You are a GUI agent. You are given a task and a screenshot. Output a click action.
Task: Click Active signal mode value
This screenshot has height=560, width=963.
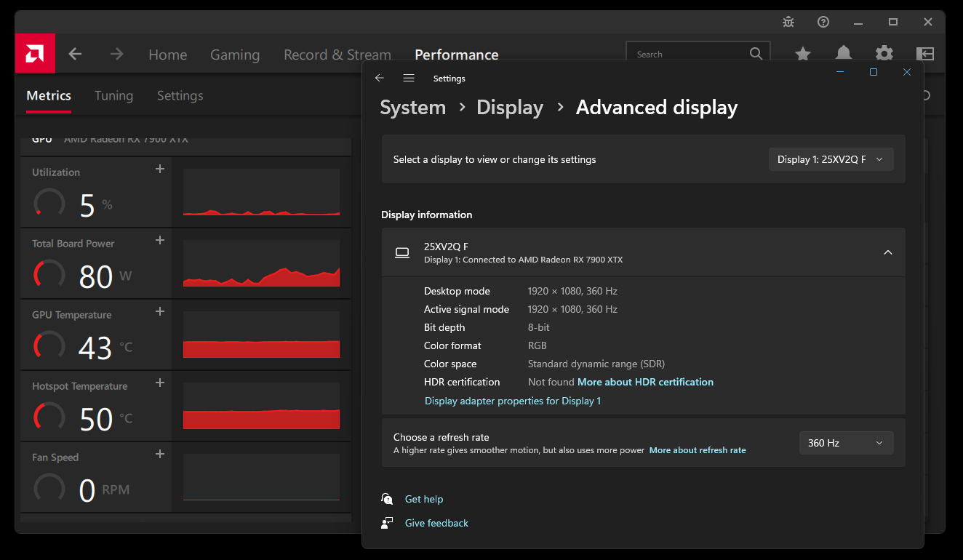(572, 309)
